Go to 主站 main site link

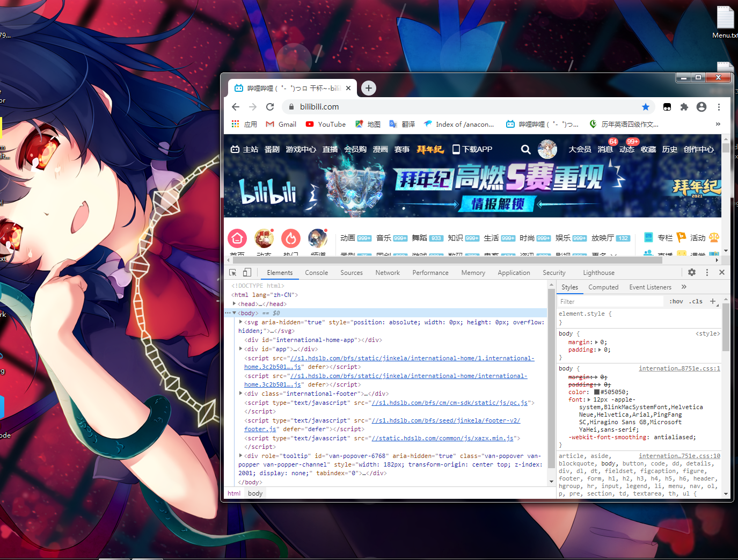[245, 149]
